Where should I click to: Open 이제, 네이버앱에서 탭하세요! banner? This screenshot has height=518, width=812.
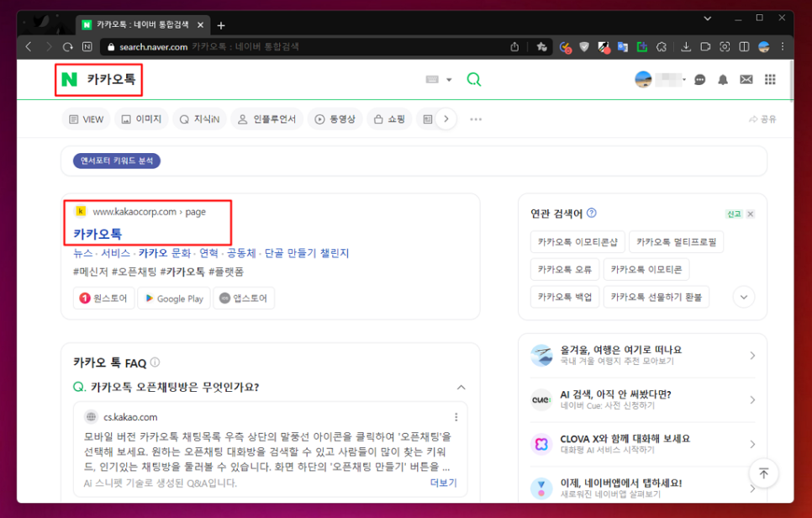[643, 488]
